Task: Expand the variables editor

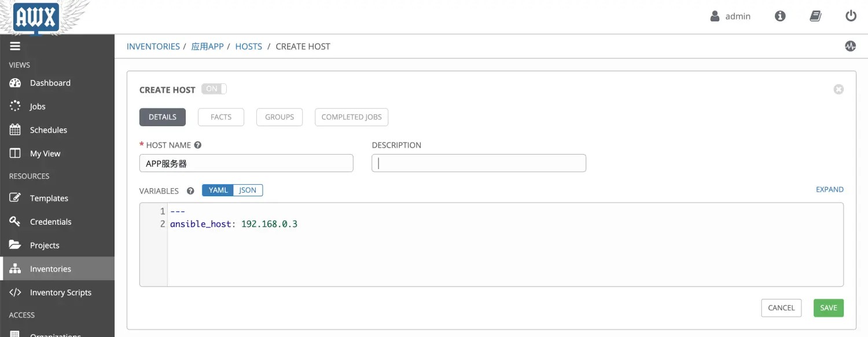Action: (x=829, y=189)
